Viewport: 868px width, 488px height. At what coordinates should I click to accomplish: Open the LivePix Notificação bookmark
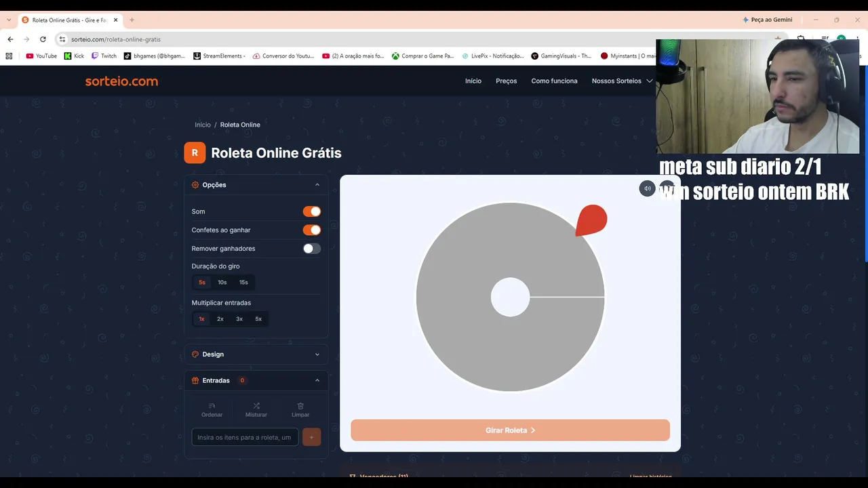[493, 56]
